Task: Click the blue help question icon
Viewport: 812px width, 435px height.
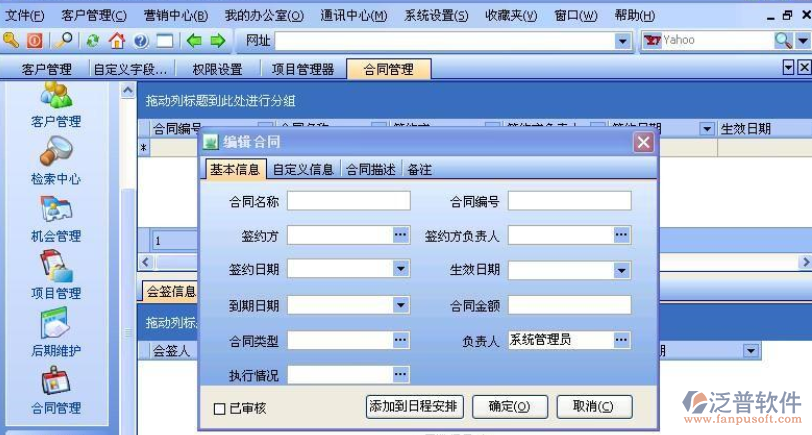Action: pyautogui.click(x=141, y=41)
